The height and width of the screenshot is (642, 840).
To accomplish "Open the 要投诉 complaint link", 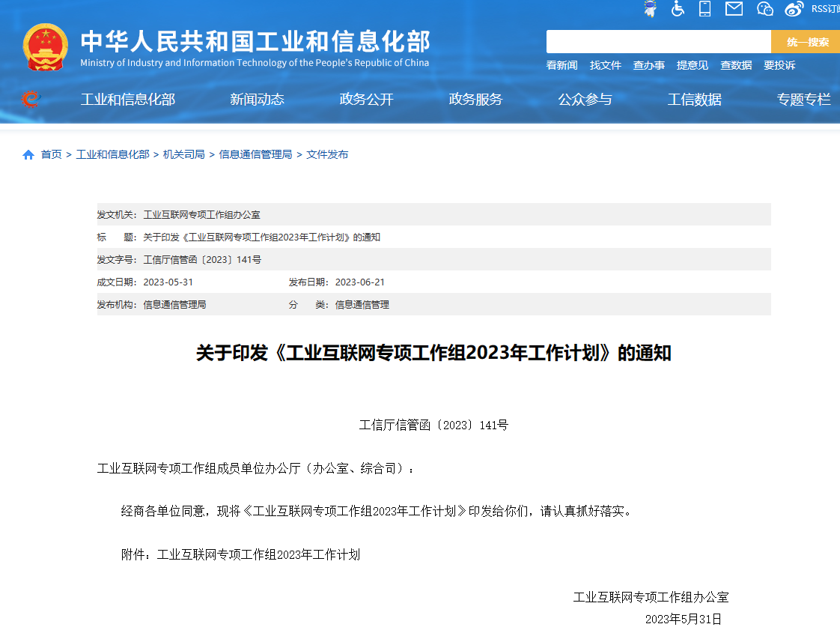I will 779,65.
